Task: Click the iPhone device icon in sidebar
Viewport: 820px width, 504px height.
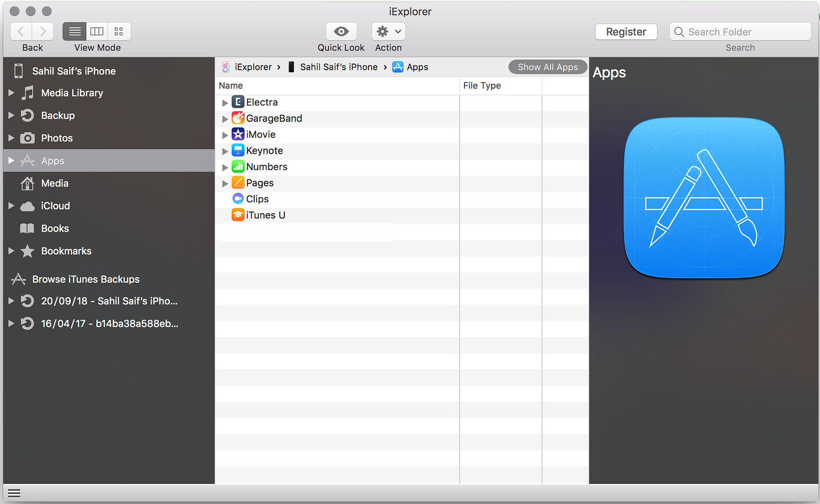Action: click(x=18, y=71)
